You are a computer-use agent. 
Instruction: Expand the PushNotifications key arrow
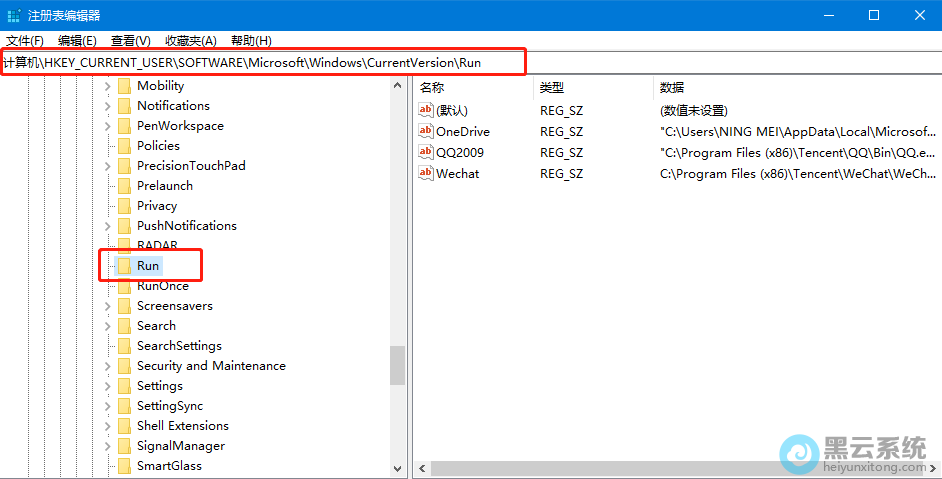pyautogui.click(x=108, y=226)
